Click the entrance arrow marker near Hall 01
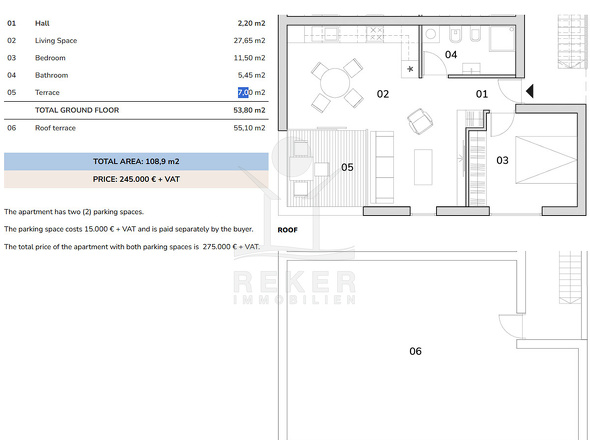590x440 pixels. coord(529,91)
